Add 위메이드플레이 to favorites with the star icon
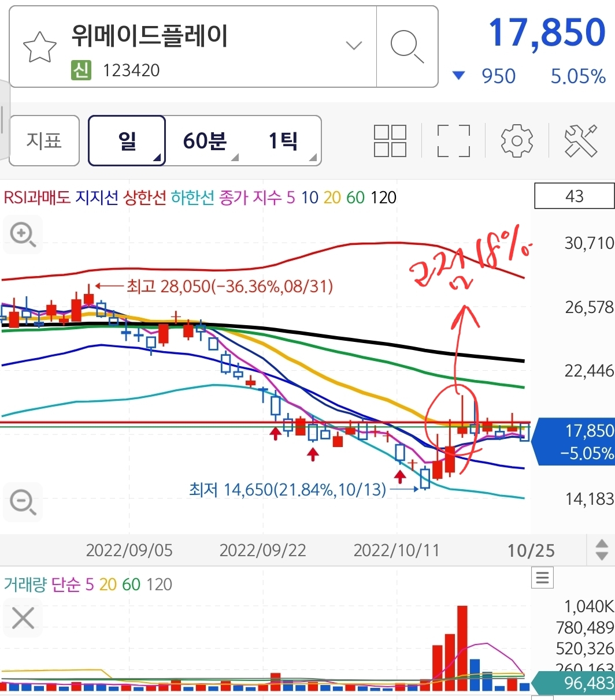This screenshot has height=700, width=615. (x=40, y=48)
